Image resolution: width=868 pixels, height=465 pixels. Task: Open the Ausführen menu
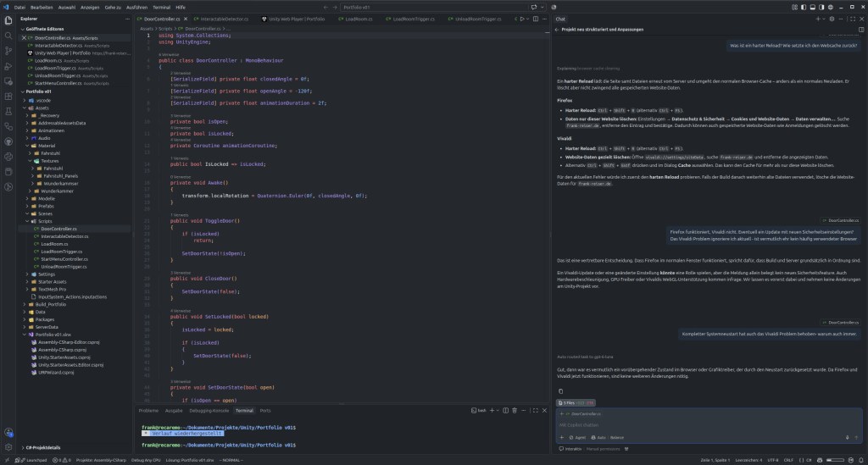(136, 7)
